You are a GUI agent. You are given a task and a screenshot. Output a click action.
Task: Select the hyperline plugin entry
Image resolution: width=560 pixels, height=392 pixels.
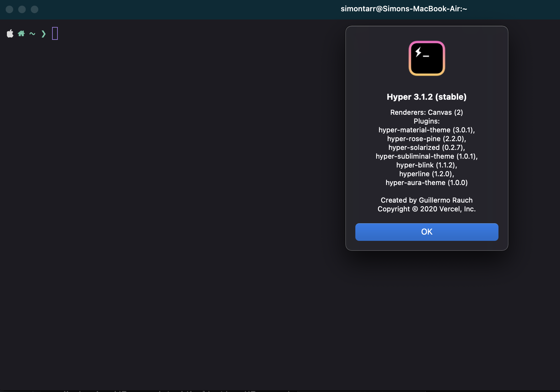[427, 174]
